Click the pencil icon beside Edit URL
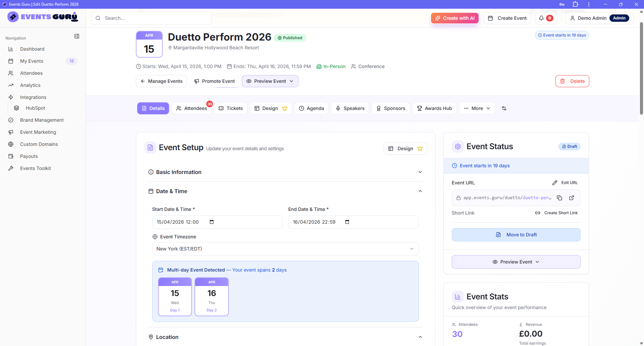Screen dimensions: 644x346 click(555, 183)
